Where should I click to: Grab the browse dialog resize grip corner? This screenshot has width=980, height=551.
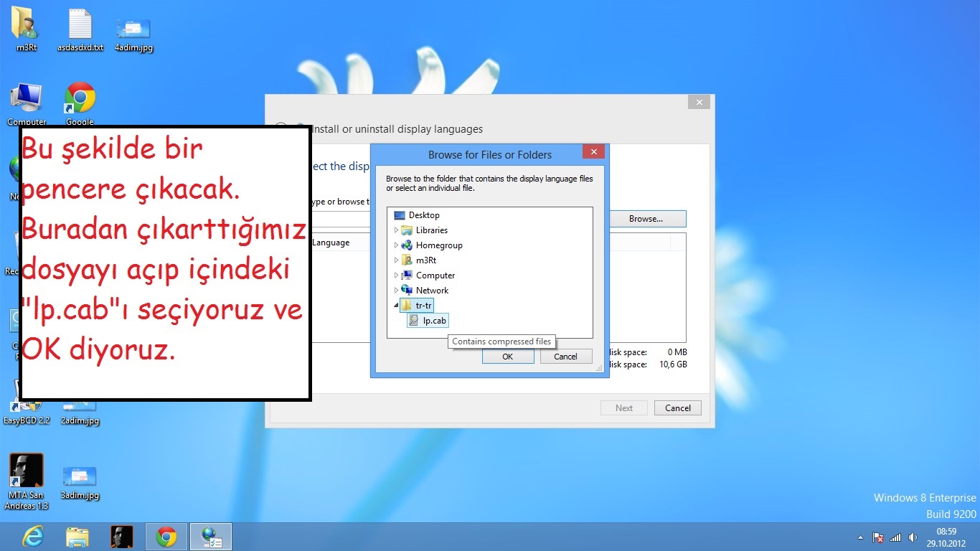pos(600,369)
